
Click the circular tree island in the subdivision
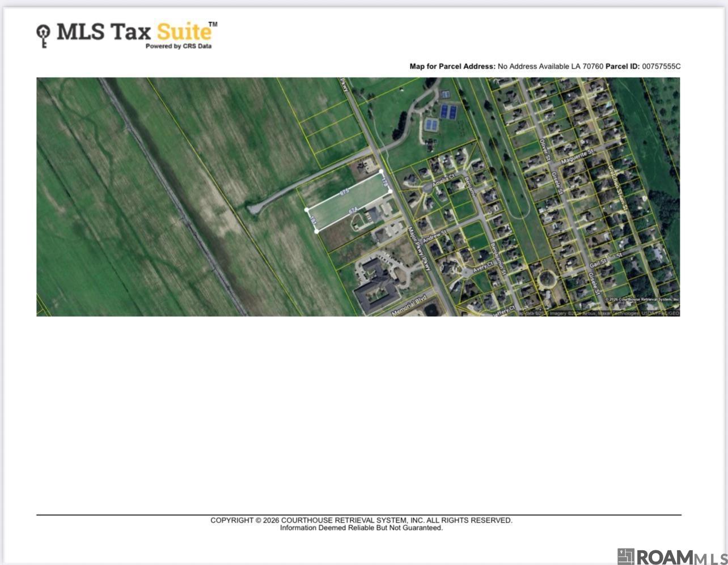(547, 279)
